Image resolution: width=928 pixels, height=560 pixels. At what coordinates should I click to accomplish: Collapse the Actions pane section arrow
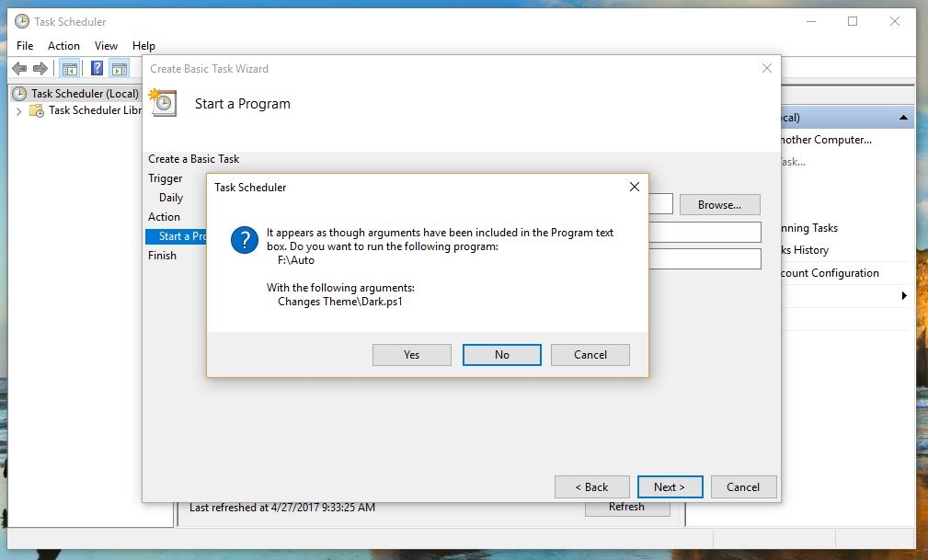pyautogui.click(x=903, y=117)
